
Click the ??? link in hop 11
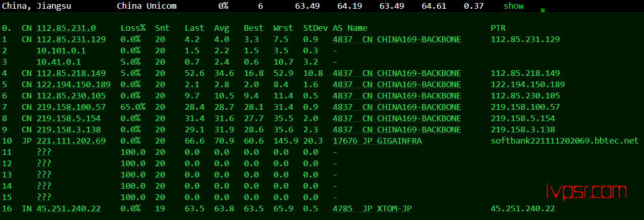tap(44, 152)
